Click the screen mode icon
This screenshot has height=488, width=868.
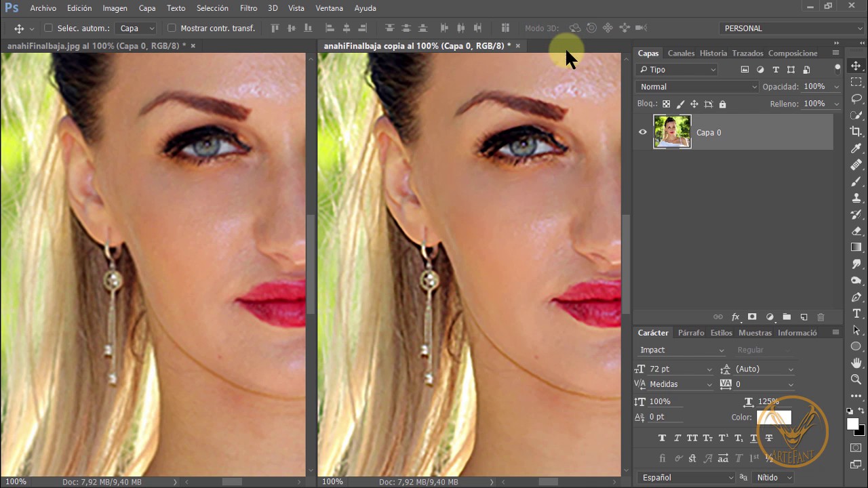pos(856,464)
